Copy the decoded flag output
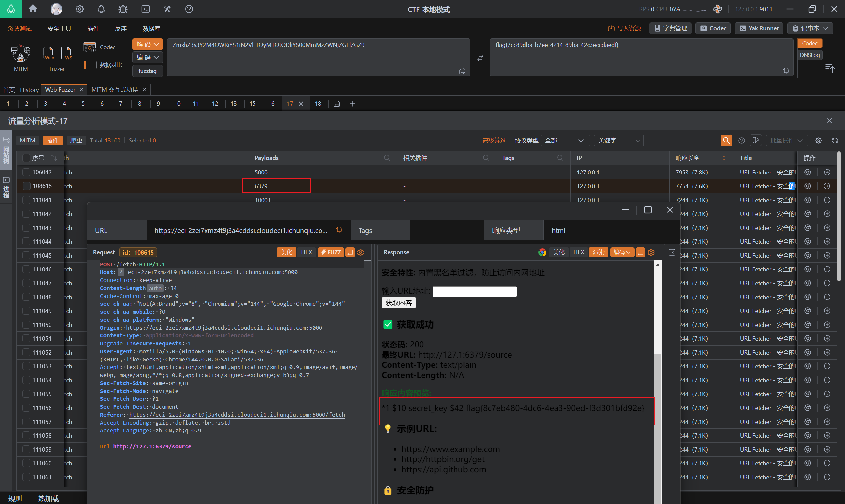Viewport: 845px width, 504px height. (x=786, y=71)
